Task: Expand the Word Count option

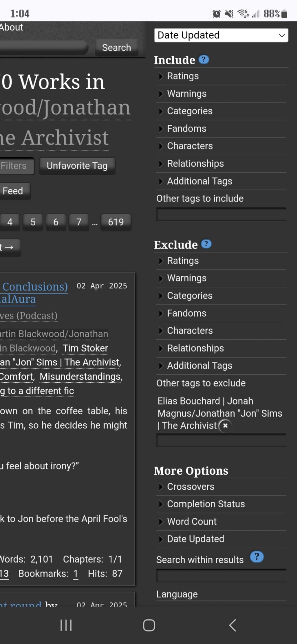Action: pos(221,522)
